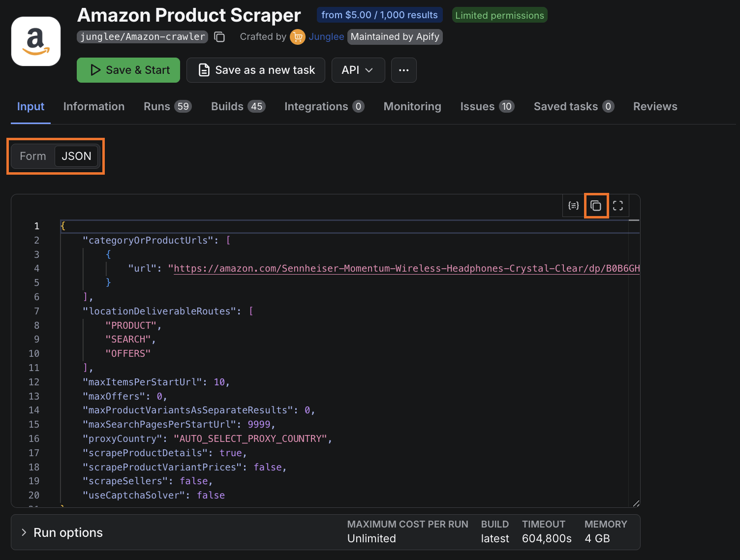Click the Unlimited maximum cost value
The width and height of the screenshot is (740, 560).
point(371,539)
